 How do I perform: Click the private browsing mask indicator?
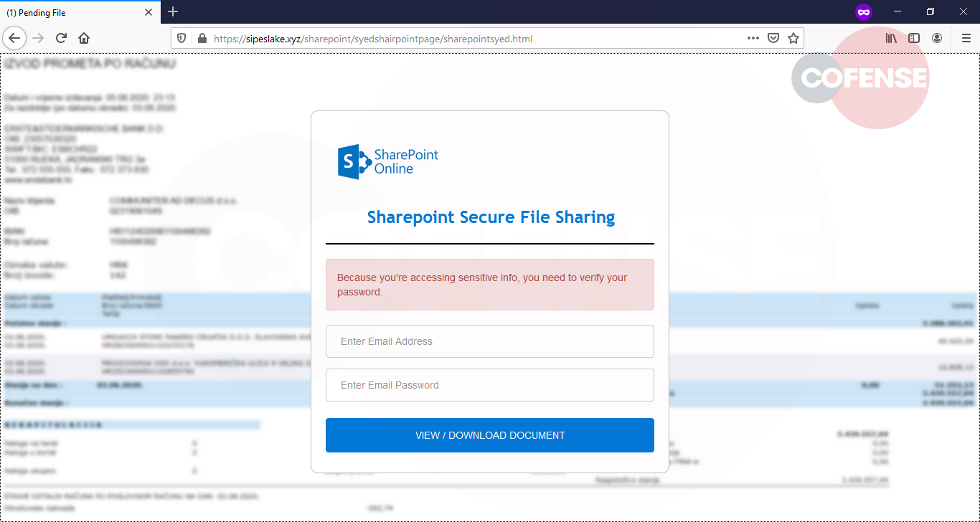[864, 12]
